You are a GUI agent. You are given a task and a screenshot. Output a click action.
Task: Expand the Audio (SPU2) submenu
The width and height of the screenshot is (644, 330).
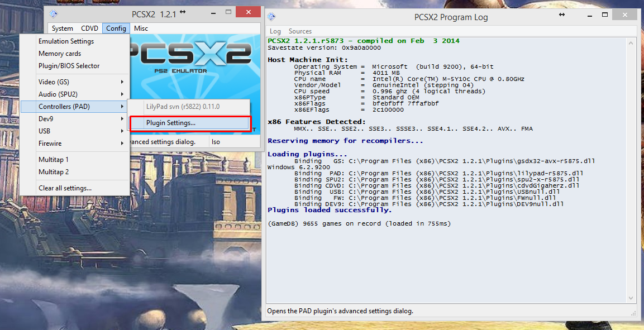coord(75,94)
